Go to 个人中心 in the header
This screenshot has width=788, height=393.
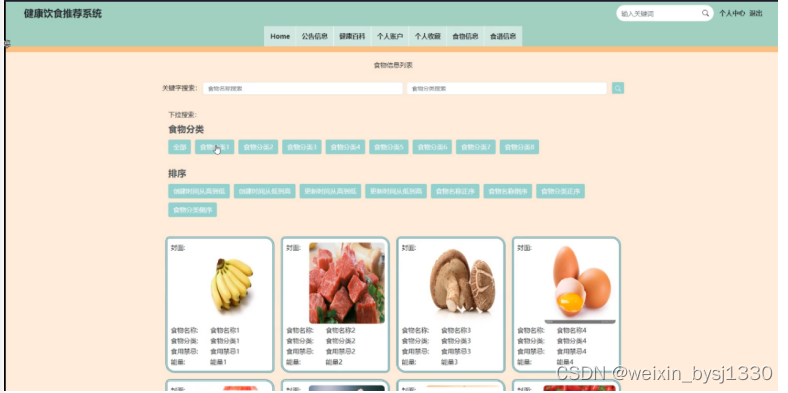click(732, 14)
